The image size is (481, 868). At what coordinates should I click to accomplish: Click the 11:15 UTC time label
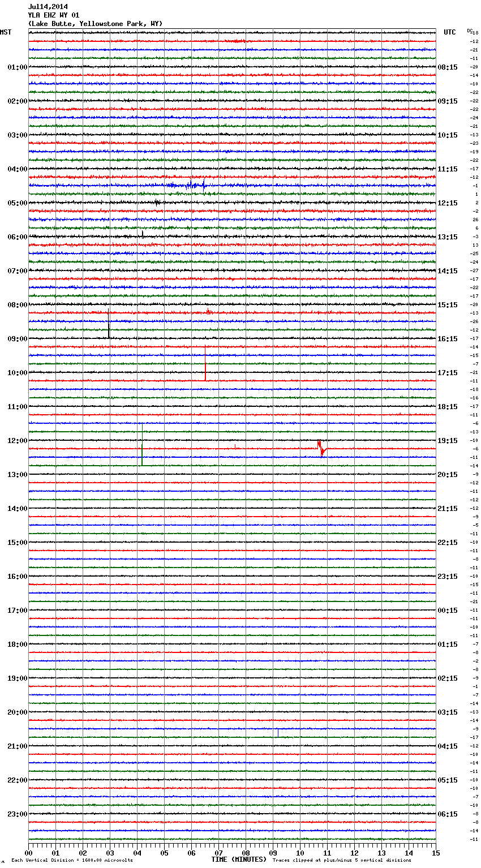click(448, 169)
